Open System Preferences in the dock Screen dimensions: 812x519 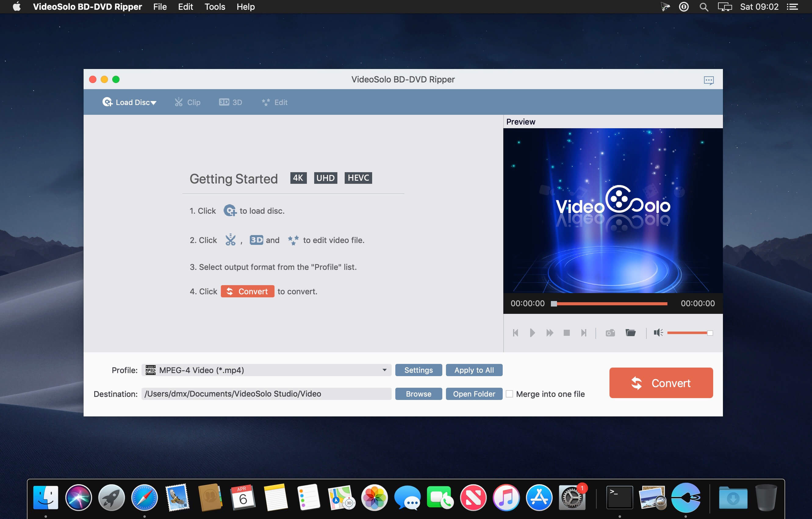tap(572, 497)
